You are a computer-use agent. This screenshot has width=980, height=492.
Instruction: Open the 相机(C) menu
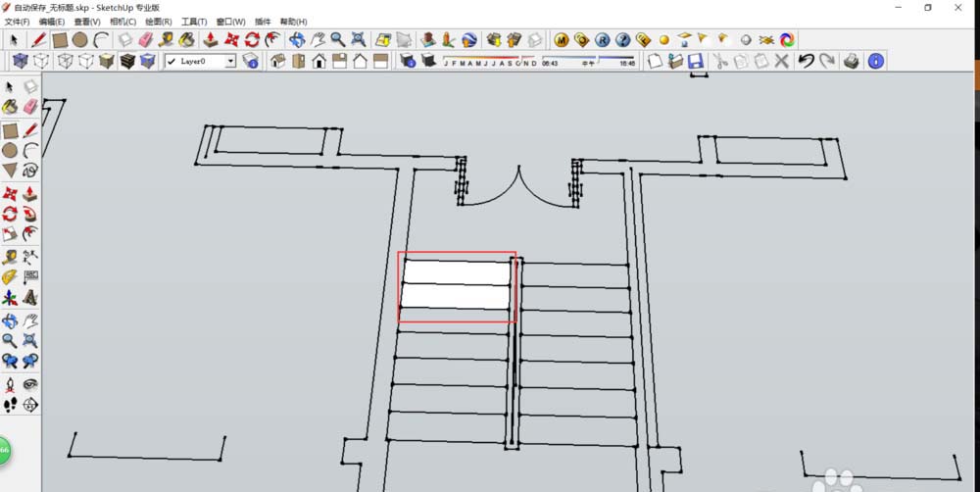tap(123, 22)
